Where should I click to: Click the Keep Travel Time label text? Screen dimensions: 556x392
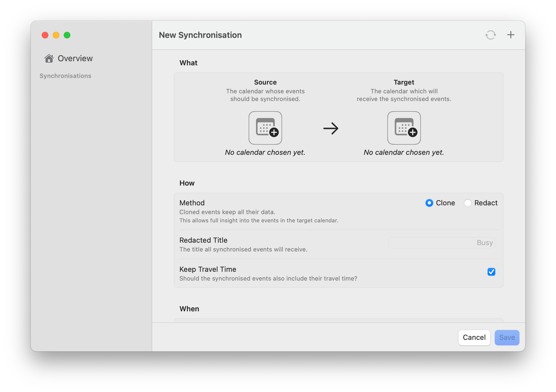pos(208,269)
